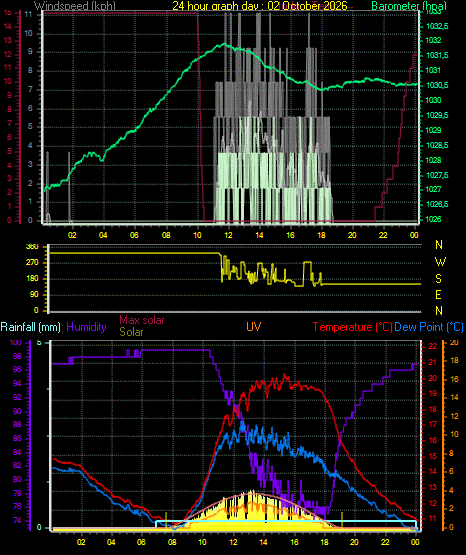Screen dimensions: 466x555
Task: Click the topmost "N" compass letter
Action: 439,245
